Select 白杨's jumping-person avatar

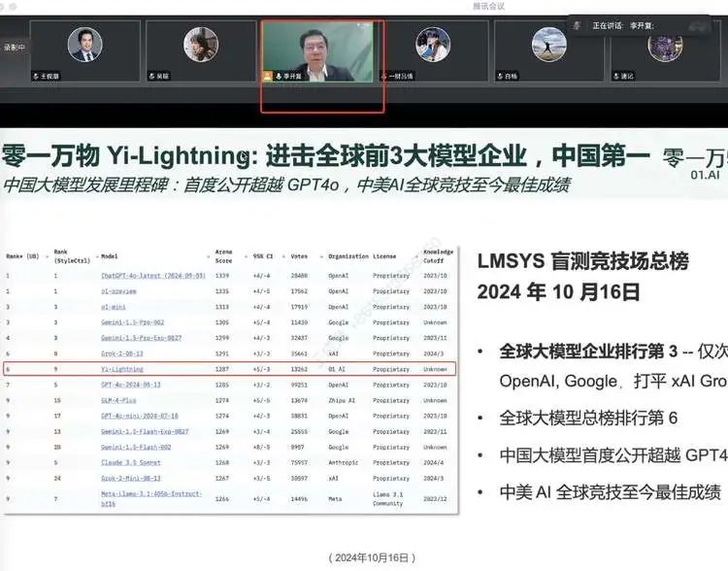(548, 45)
